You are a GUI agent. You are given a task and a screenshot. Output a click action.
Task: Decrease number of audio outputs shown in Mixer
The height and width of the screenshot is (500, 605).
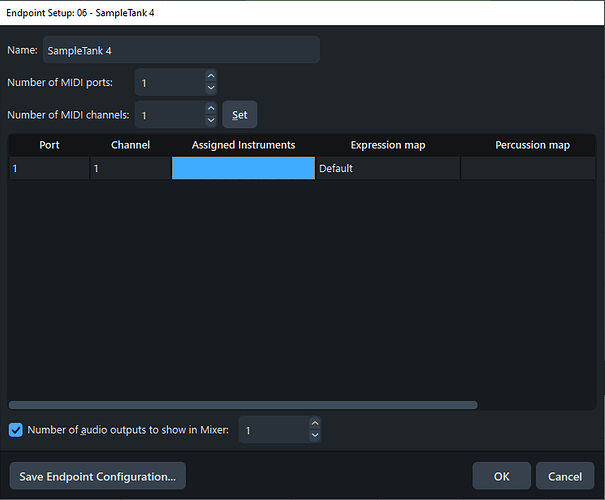point(315,435)
